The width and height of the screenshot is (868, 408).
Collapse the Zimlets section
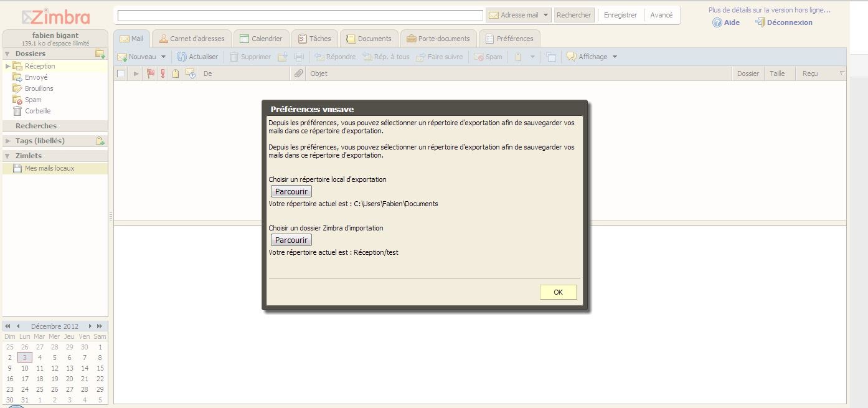pyautogui.click(x=8, y=156)
